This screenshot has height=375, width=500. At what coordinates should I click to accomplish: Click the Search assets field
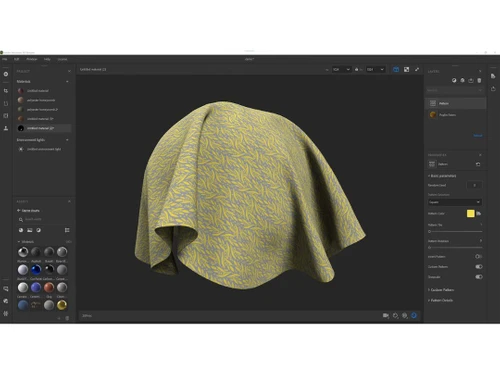click(44, 219)
